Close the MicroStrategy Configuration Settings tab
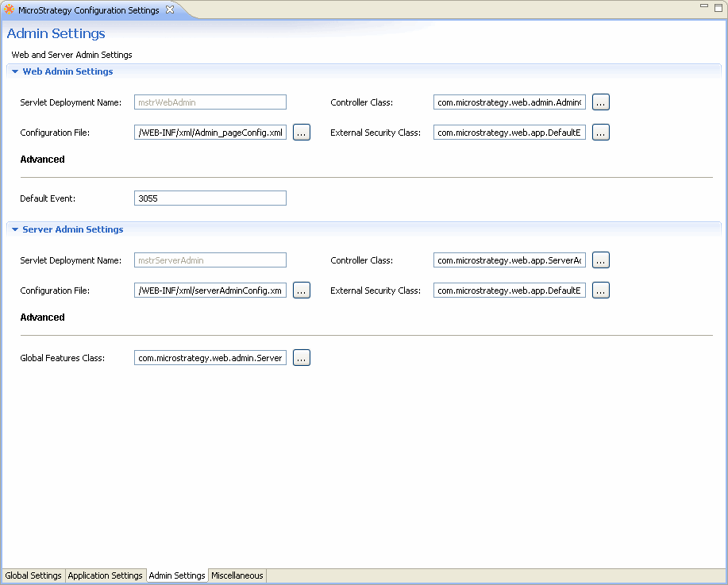Viewport: 728px width, 585px height. (170, 10)
